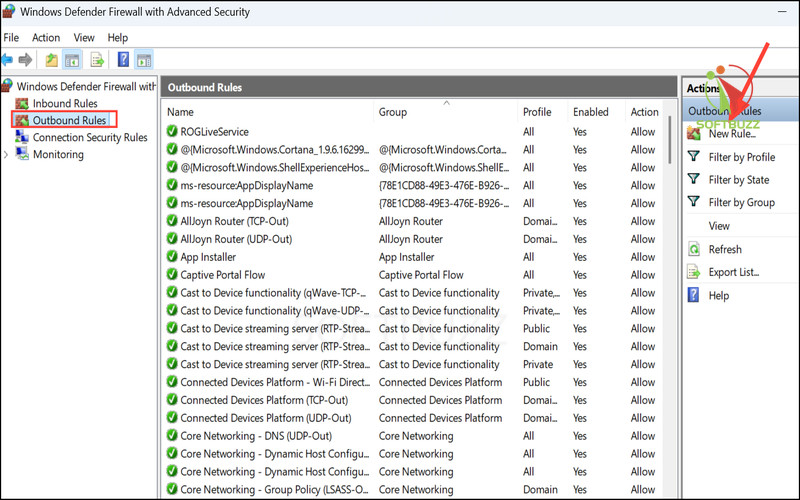The image size is (800, 500).
Task: Click the root Windows Defender Firewall tree icon
Action: coord(7,86)
